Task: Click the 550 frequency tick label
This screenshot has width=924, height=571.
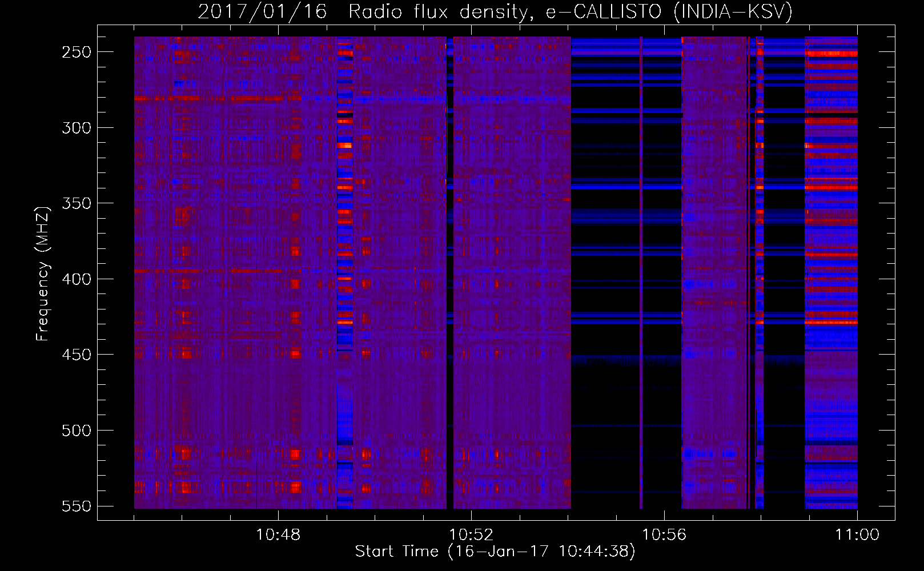Action: click(x=77, y=506)
